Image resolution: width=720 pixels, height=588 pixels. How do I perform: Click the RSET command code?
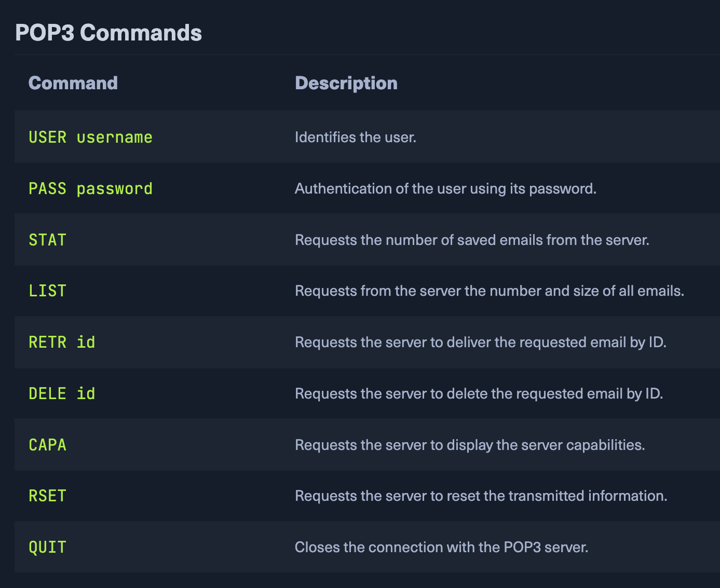[x=47, y=496]
